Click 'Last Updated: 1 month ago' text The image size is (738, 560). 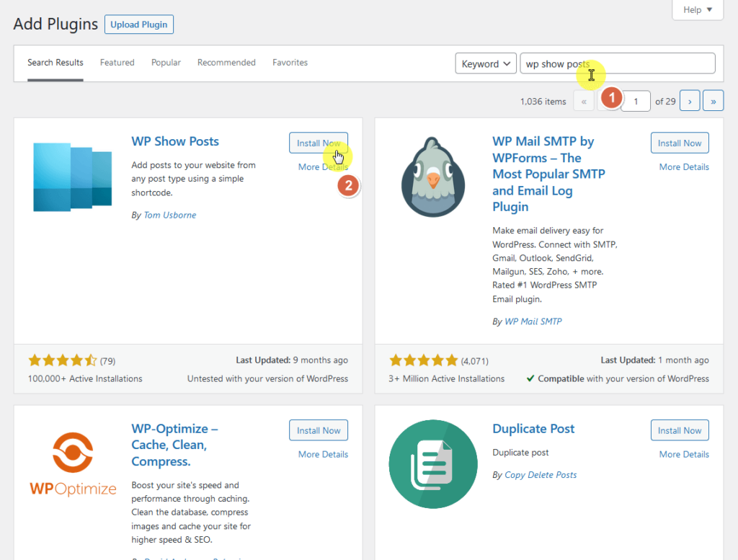pyautogui.click(x=654, y=360)
